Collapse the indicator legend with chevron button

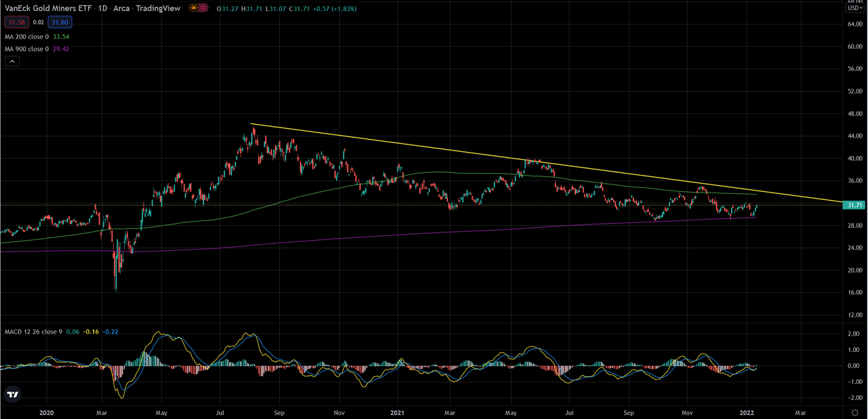click(x=12, y=62)
